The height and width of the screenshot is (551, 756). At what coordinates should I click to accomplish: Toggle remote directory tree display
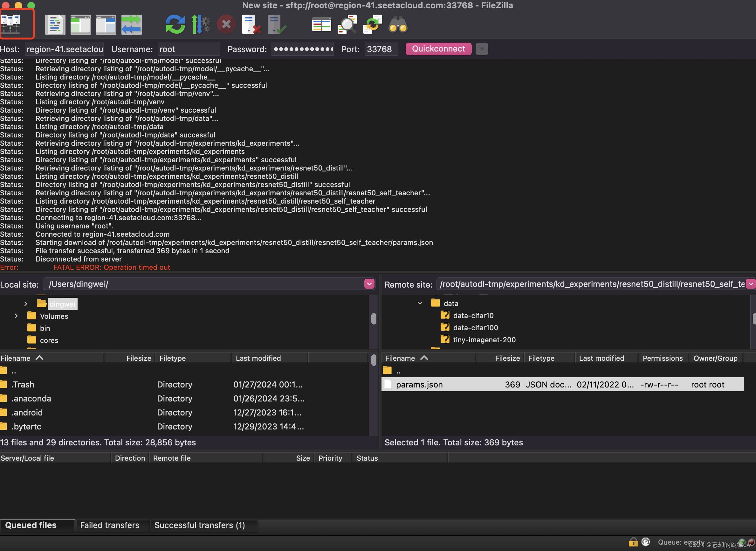(x=106, y=24)
